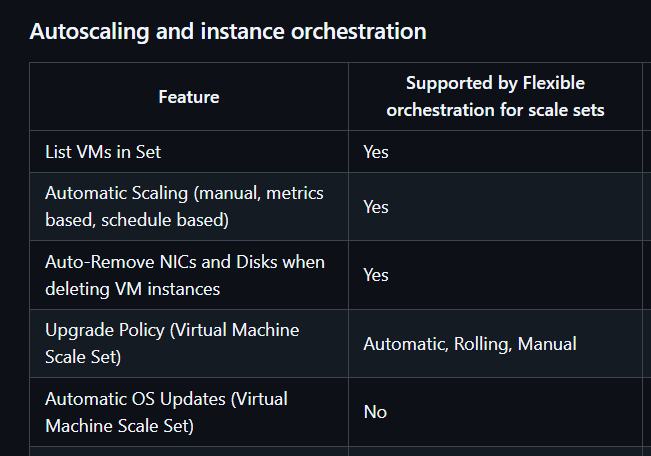Click 'Auto-Remove NICs and Disks' feature cell
Image resolution: width=651 pixels, height=456 pixels.
click(x=184, y=274)
